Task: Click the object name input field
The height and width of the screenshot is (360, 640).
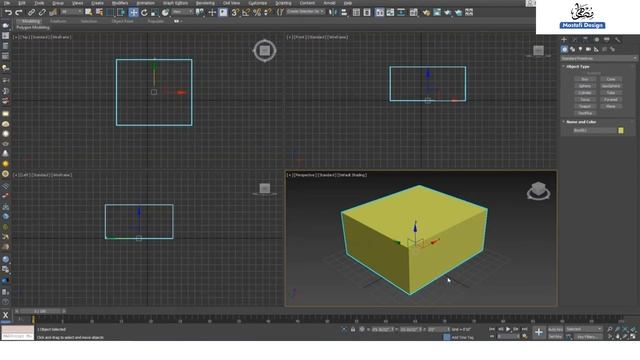Action: coord(595,131)
